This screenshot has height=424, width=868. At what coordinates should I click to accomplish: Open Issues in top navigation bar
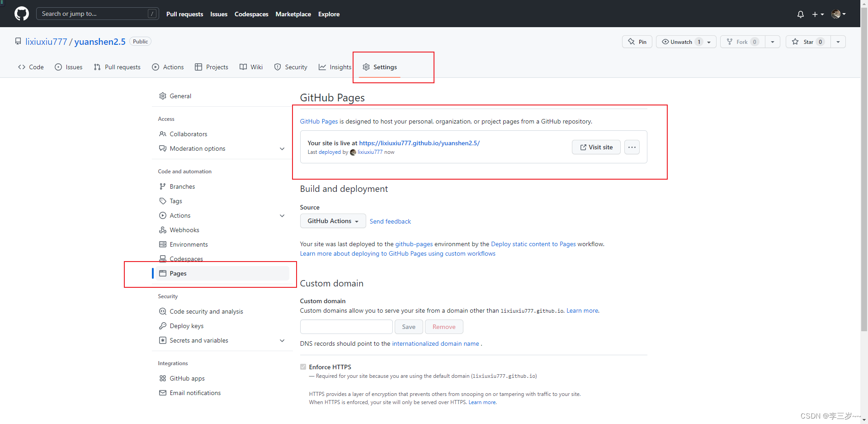[x=219, y=14]
